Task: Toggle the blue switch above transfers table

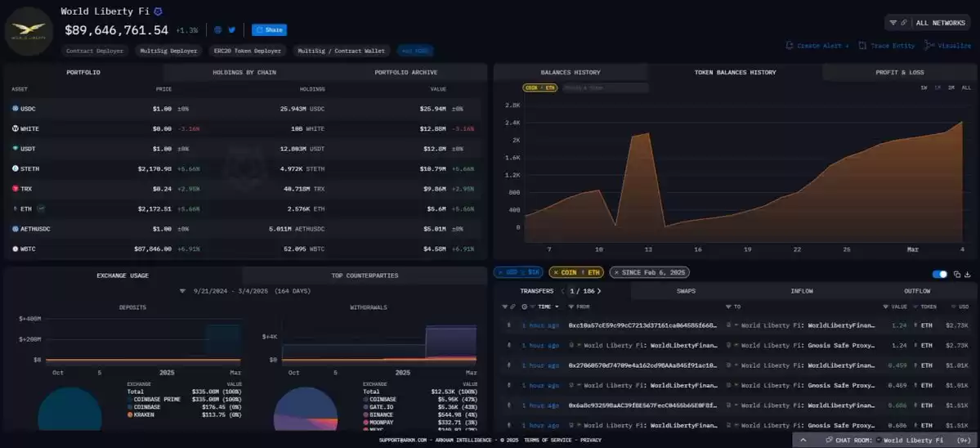Action: click(x=939, y=275)
